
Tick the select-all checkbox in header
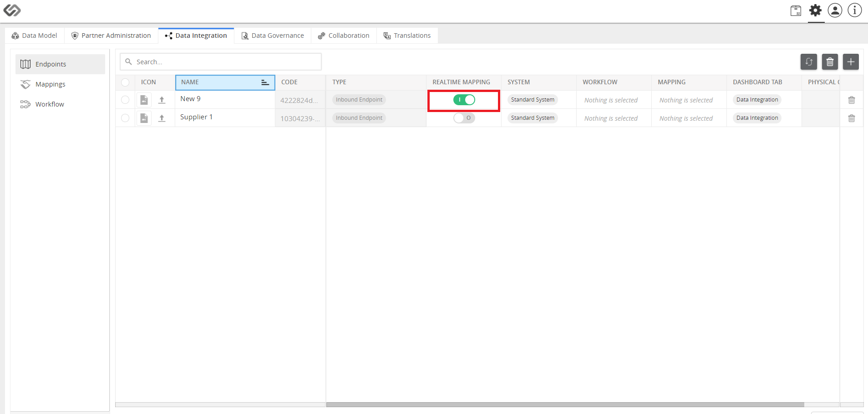[125, 82]
